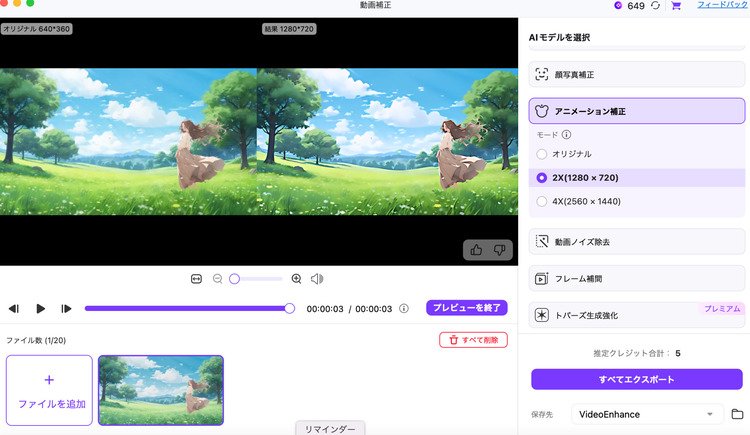This screenshot has height=435, width=750.
Task: Click the thumbs up feedback icon
Action: coord(475,250)
